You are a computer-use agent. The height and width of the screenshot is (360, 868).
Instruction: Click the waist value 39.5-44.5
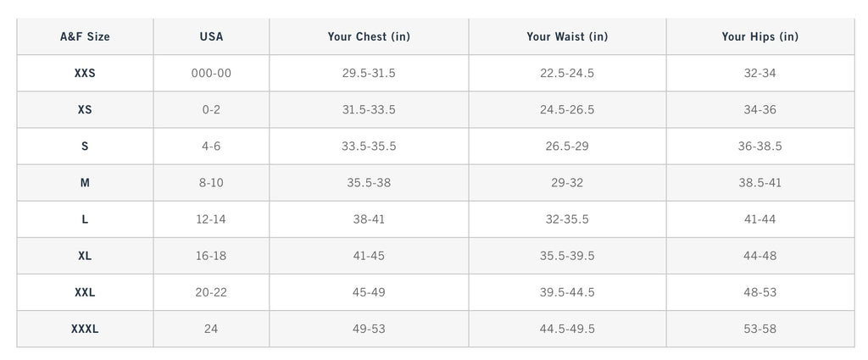tap(567, 292)
